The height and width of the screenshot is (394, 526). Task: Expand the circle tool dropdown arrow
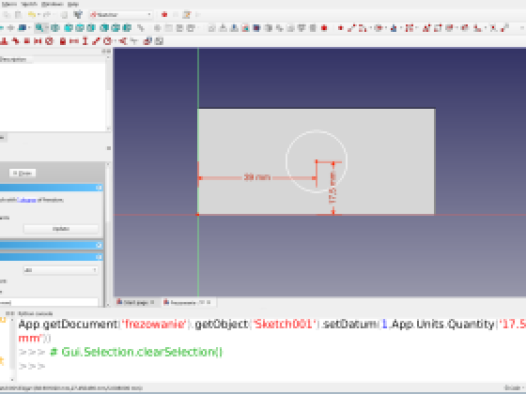tap(386, 28)
